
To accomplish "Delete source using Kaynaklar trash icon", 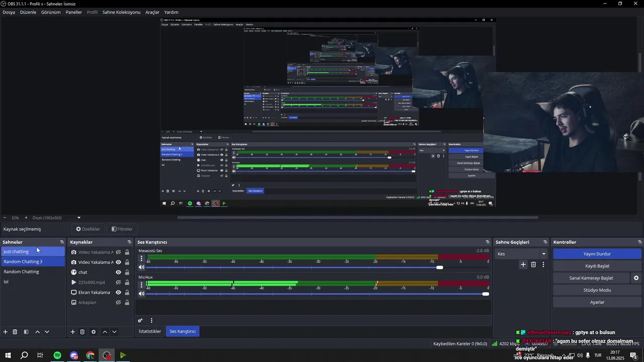I will 83,332.
